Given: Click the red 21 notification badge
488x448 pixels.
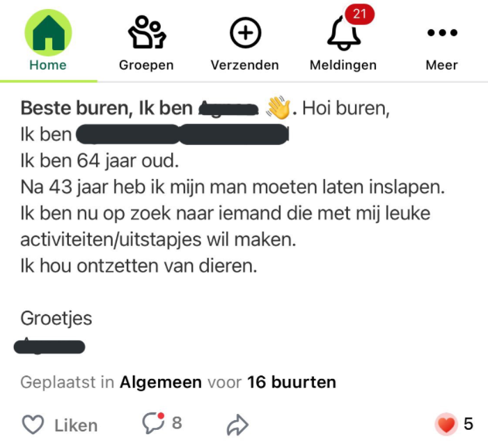Looking at the screenshot, I should coord(360,13).
